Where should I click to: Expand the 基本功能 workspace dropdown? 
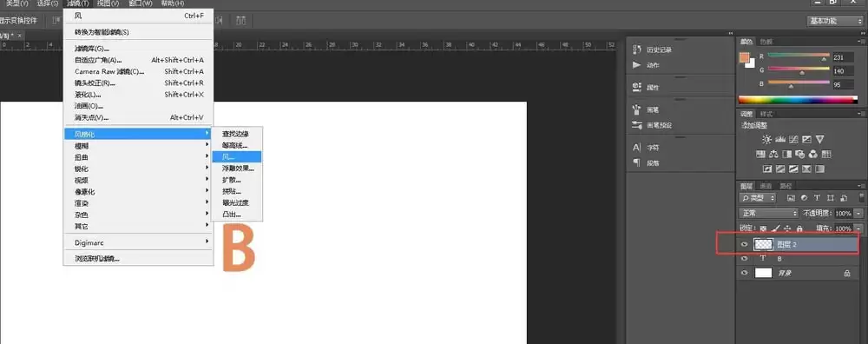[835, 21]
